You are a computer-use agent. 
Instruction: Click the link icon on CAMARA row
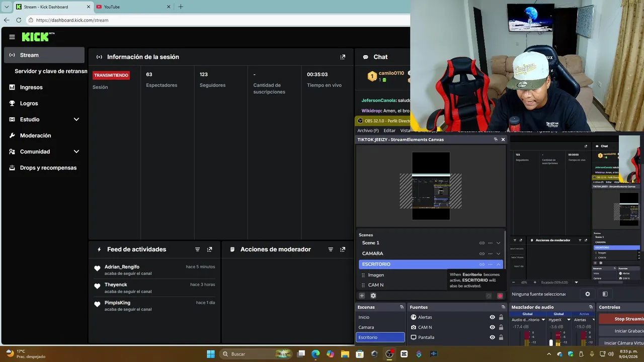[482, 253]
